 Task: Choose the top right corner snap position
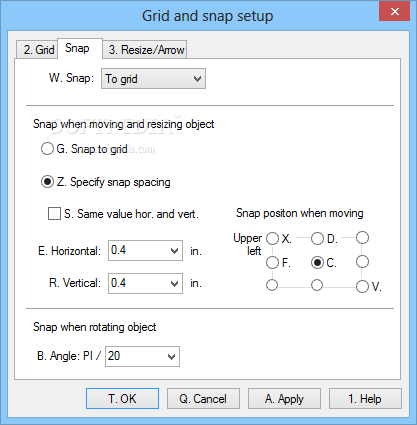tap(362, 238)
